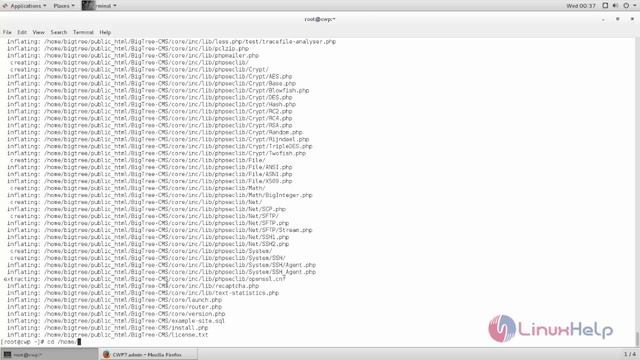This screenshot has width=640, height=360.
Task: Open the Search menu
Action: [59, 32]
